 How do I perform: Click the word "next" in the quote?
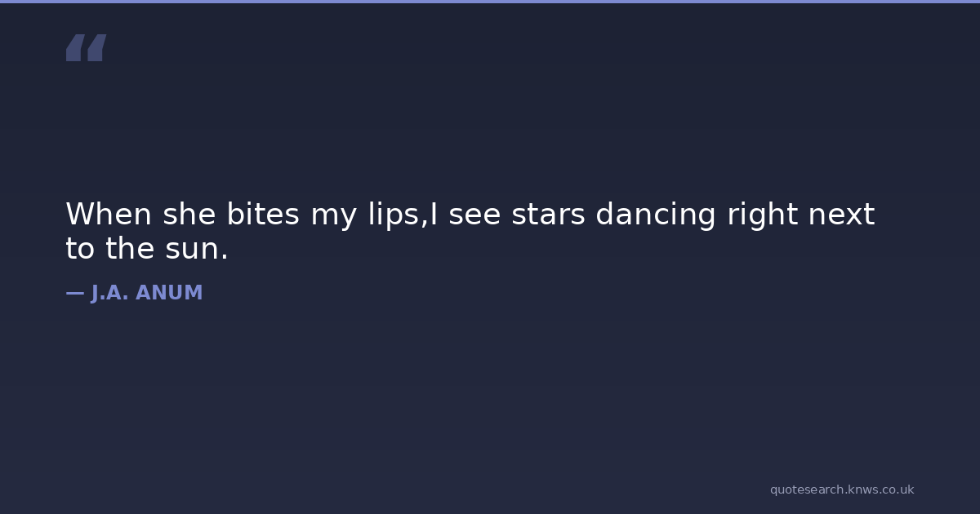841,215
